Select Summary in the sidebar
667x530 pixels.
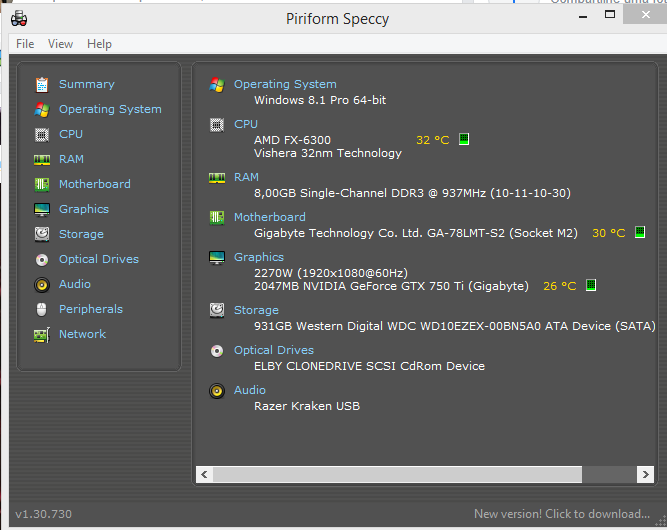click(x=87, y=84)
